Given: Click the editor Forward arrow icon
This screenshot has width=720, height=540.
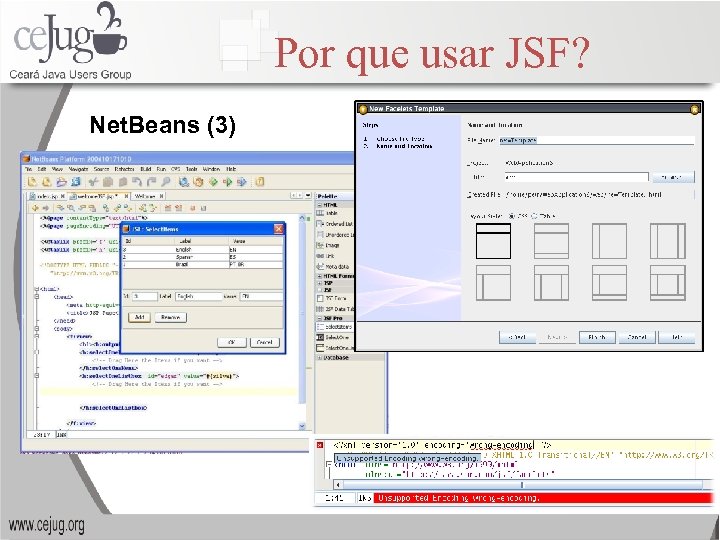Looking at the screenshot, I should (45, 208).
